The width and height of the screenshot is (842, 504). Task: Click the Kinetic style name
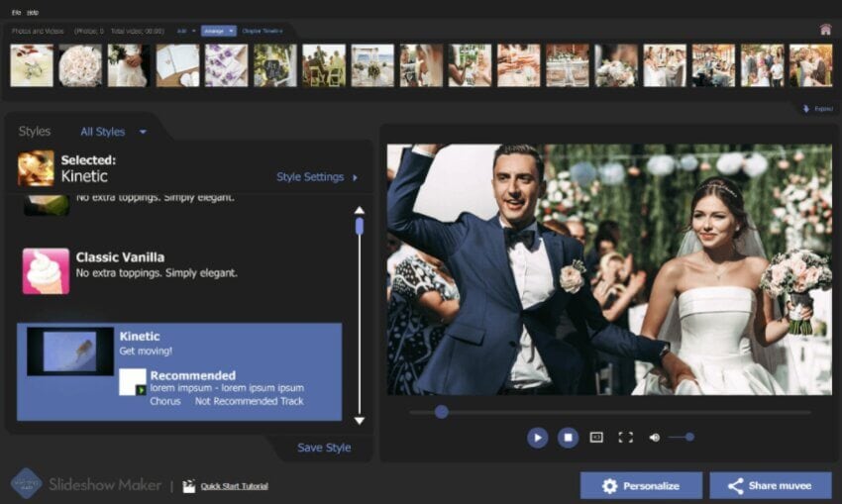[140, 336]
